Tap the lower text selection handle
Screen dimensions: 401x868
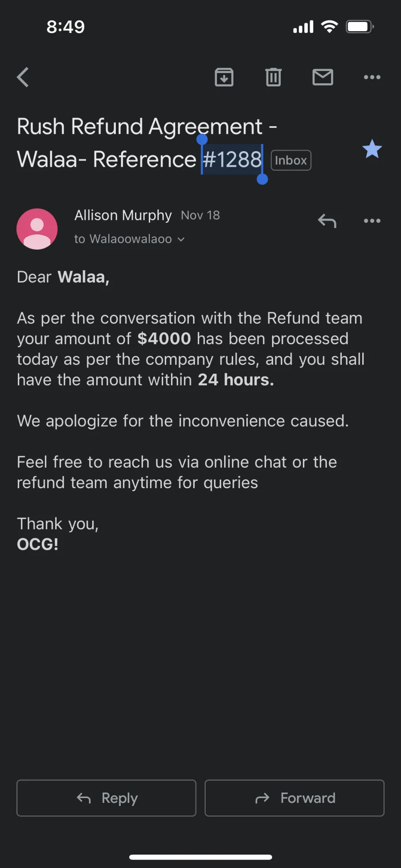(x=262, y=179)
